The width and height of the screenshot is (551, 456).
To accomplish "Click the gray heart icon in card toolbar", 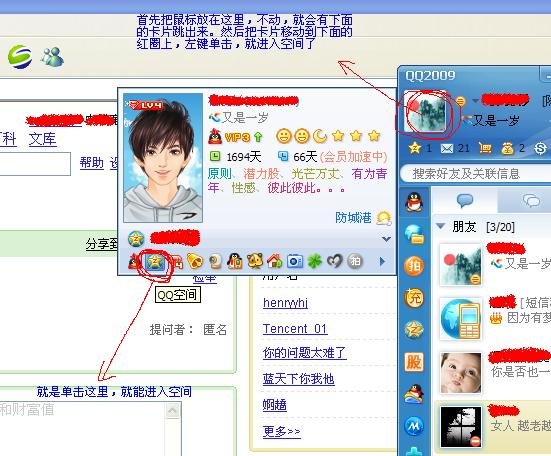I will [335, 261].
